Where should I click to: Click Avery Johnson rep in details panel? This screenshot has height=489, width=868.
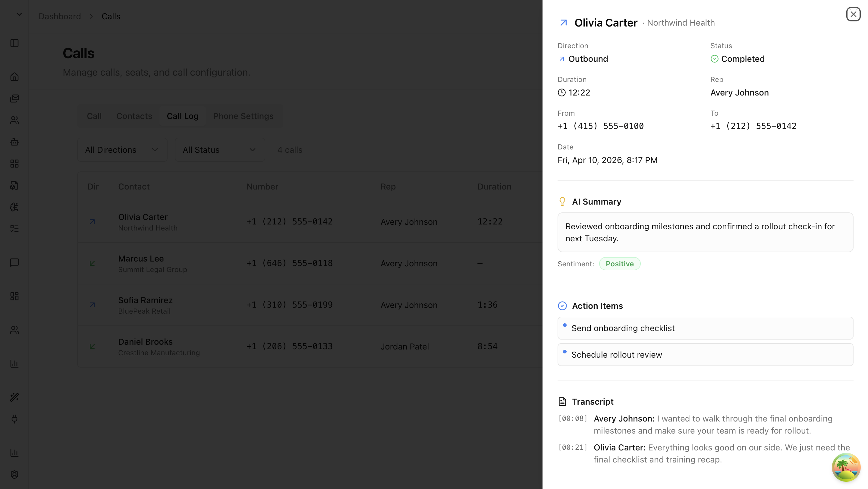point(739,92)
